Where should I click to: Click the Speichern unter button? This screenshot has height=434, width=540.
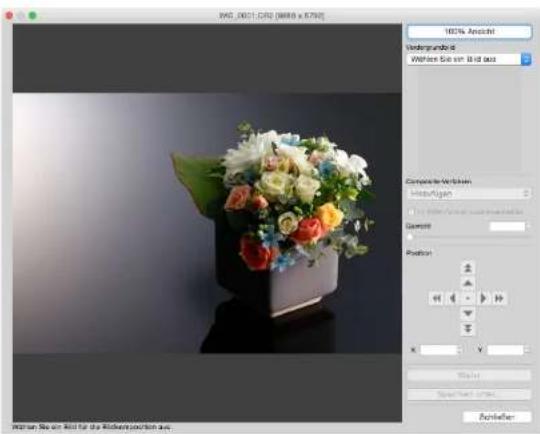469,395
